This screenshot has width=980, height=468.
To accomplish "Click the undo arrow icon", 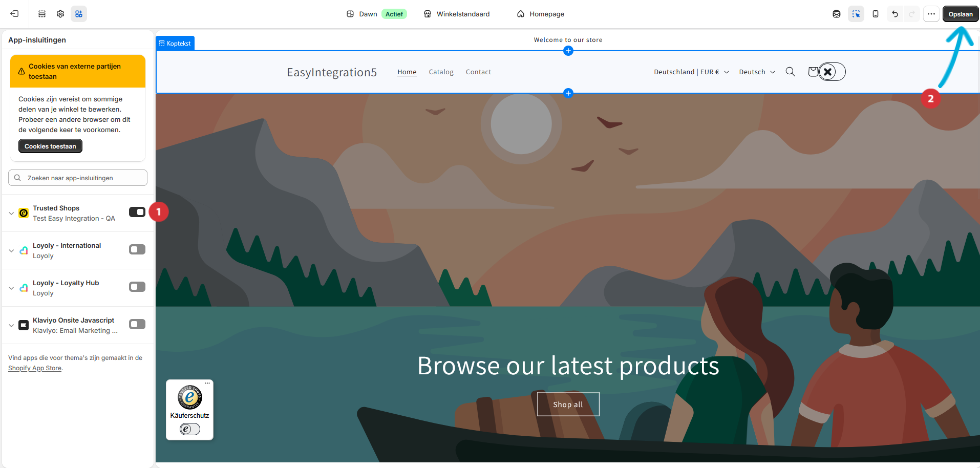I will click(895, 14).
